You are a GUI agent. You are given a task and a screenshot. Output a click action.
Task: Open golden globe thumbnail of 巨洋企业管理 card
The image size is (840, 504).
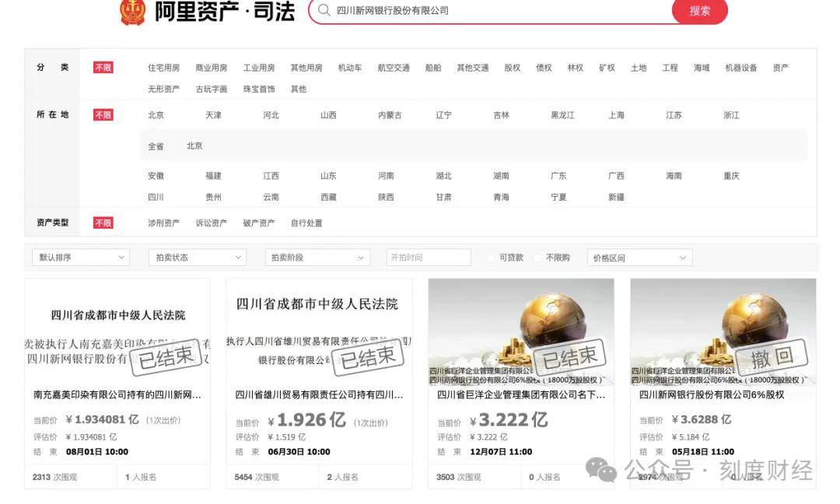click(x=521, y=331)
